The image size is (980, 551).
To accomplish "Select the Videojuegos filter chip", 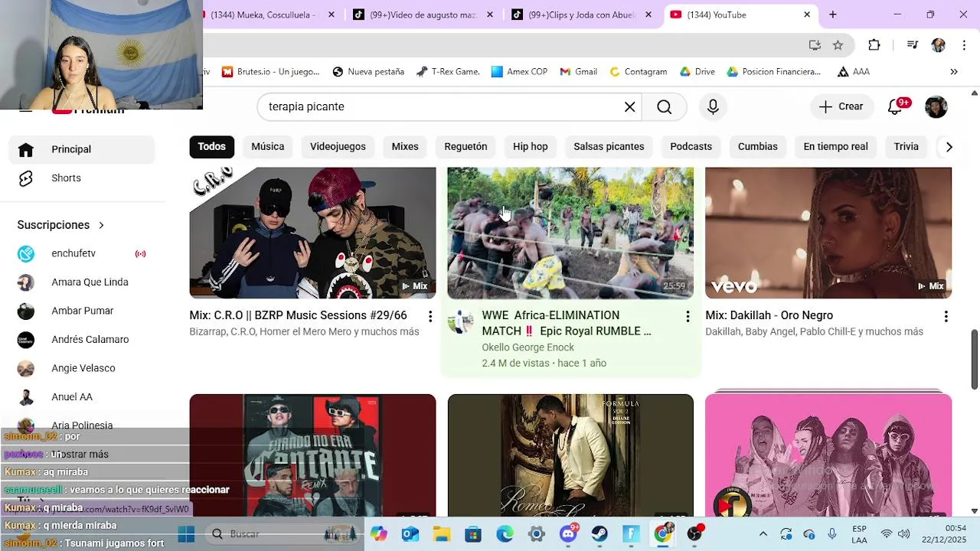I will [x=338, y=146].
